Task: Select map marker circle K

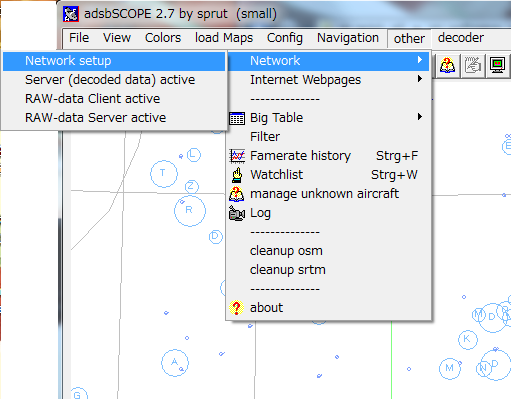Action: pos(468,340)
